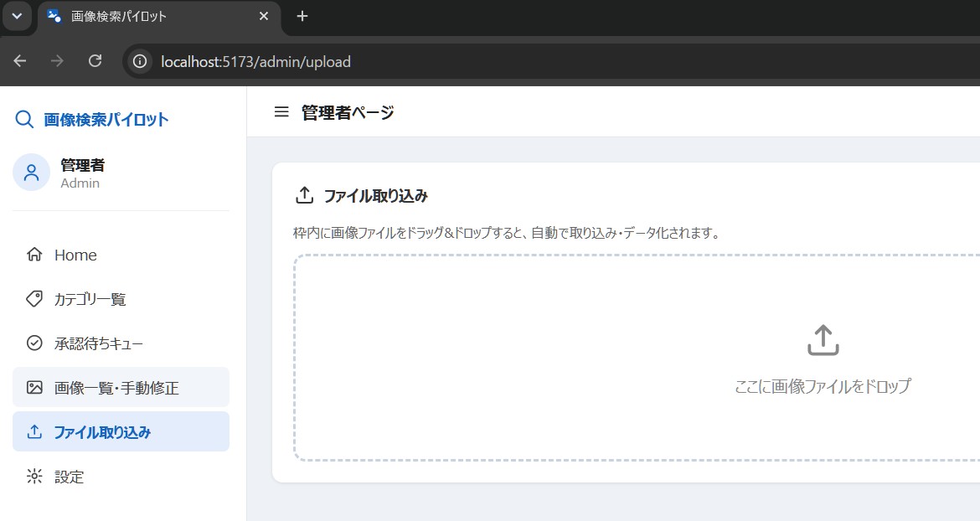The image size is (980, 521).
Task: Click the large upload icon in drop zone
Action: coord(823,340)
